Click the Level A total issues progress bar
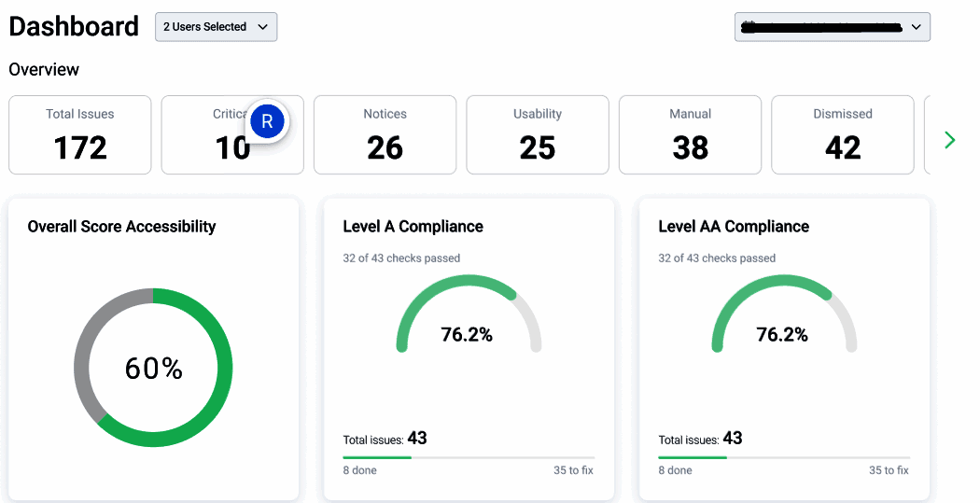Screen dimensions: 980x503 469,457
